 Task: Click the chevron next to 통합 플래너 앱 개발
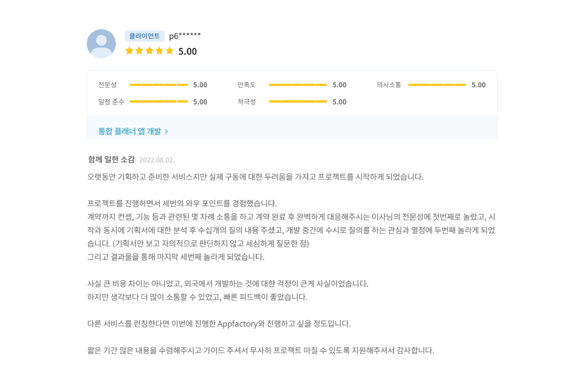(x=166, y=131)
